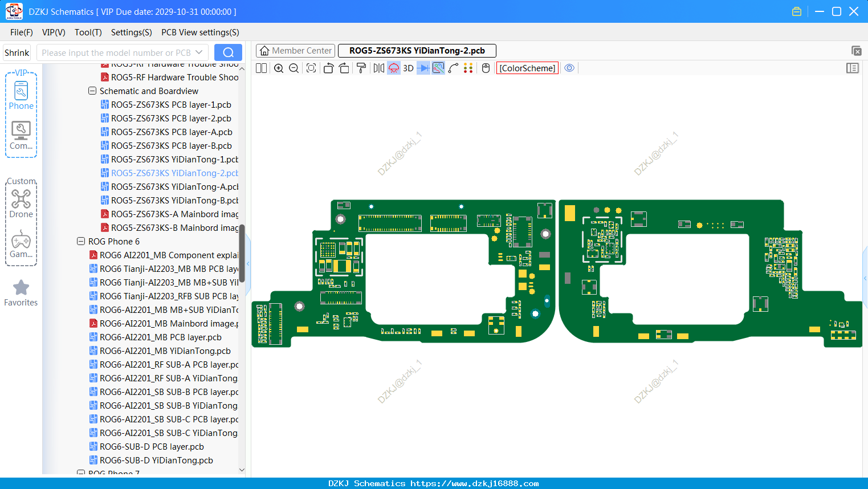Image resolution: width=868 pixels, height=489 pixels.
Task: Mirror the board with the flip icon
Action: (x=378, y=68)
